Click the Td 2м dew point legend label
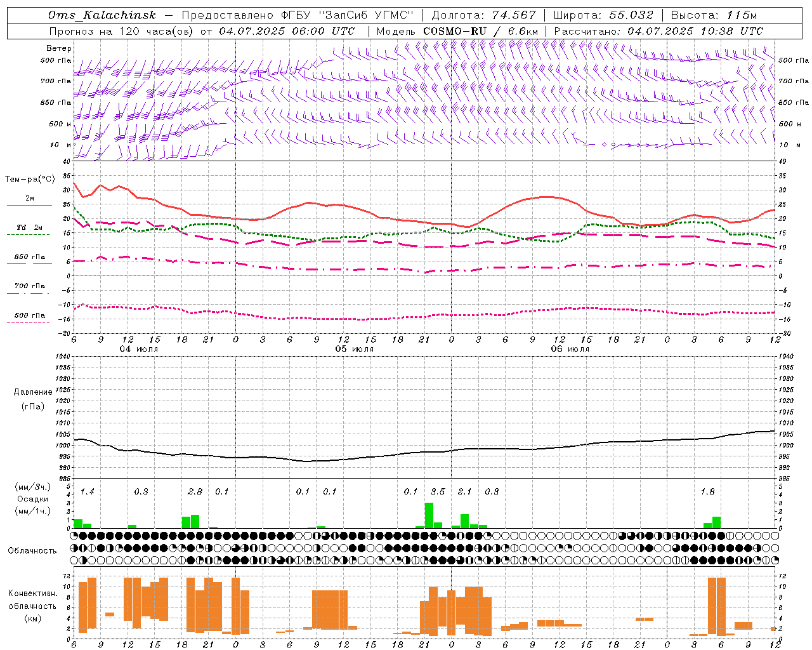The image size is (812, 650). coord(30,227)
